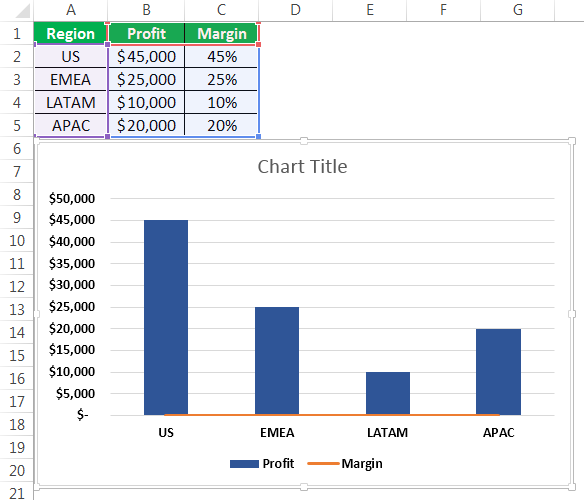Select cell containing EMEA region

click(71, 79)
